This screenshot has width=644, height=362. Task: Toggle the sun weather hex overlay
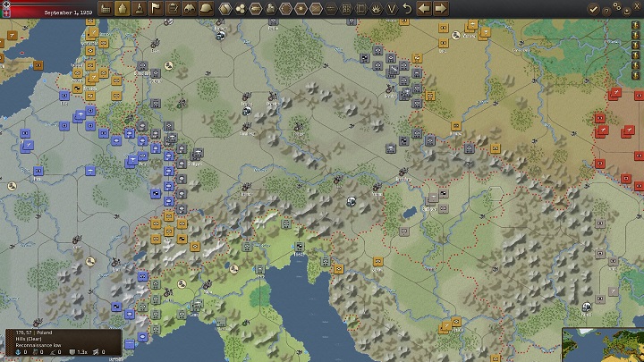coord(301,9)
